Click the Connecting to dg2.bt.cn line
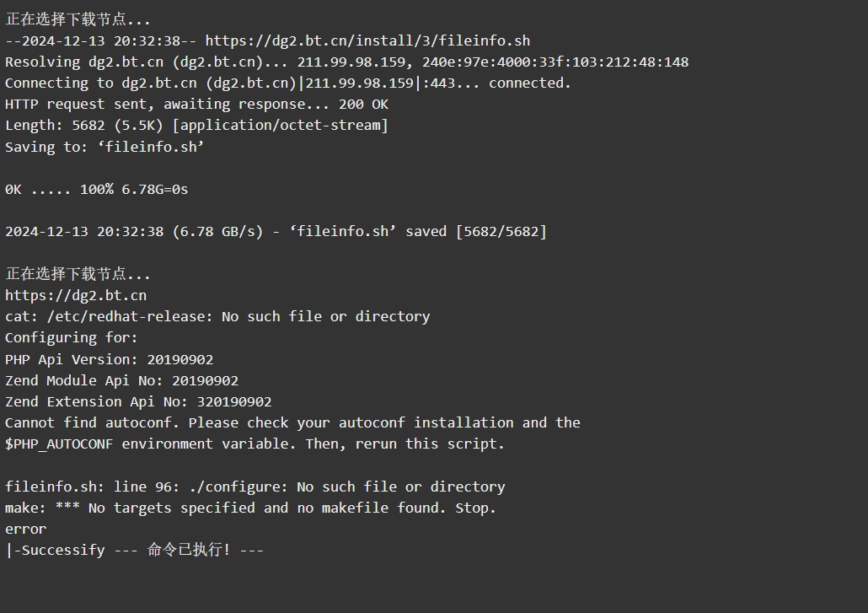 coord(288,83)
